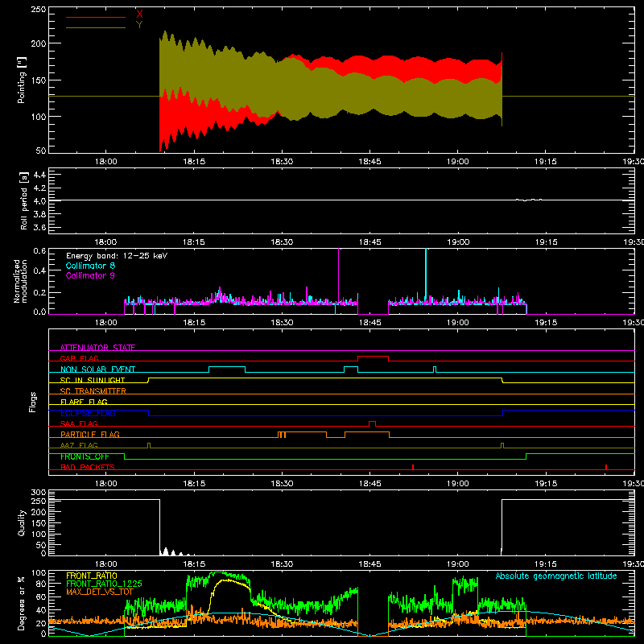The height and width of the screenshot is (644, 644).
Task: Select the green FRONT_RATIO_1225 legend entry
Action: click(x=104, y=584)
